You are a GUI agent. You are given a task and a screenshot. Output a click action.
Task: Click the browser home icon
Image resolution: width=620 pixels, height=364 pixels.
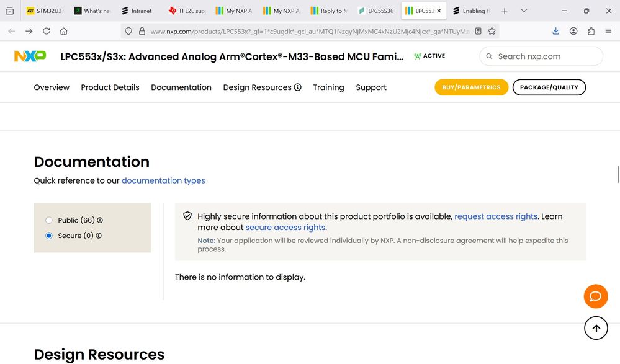click(x=63, y=31)
